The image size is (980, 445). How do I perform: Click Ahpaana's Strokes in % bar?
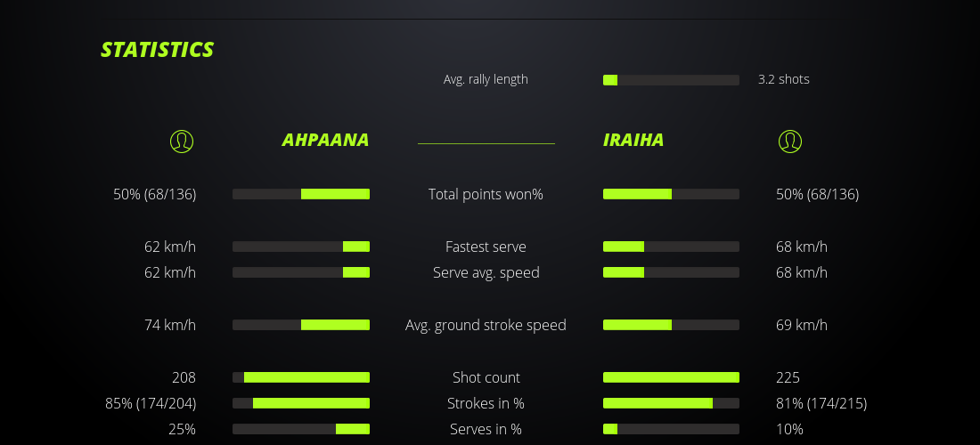click(x=301, y=403)
